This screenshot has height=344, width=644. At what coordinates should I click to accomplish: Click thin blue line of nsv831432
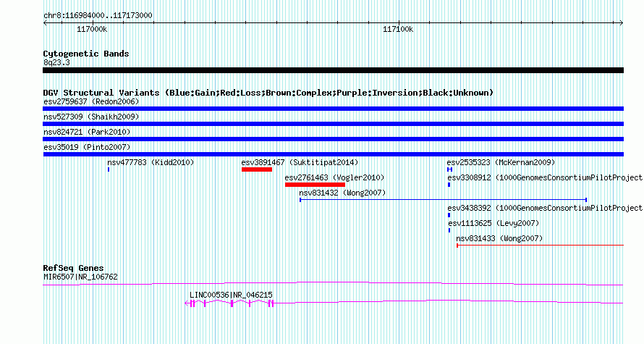[443, 200]
